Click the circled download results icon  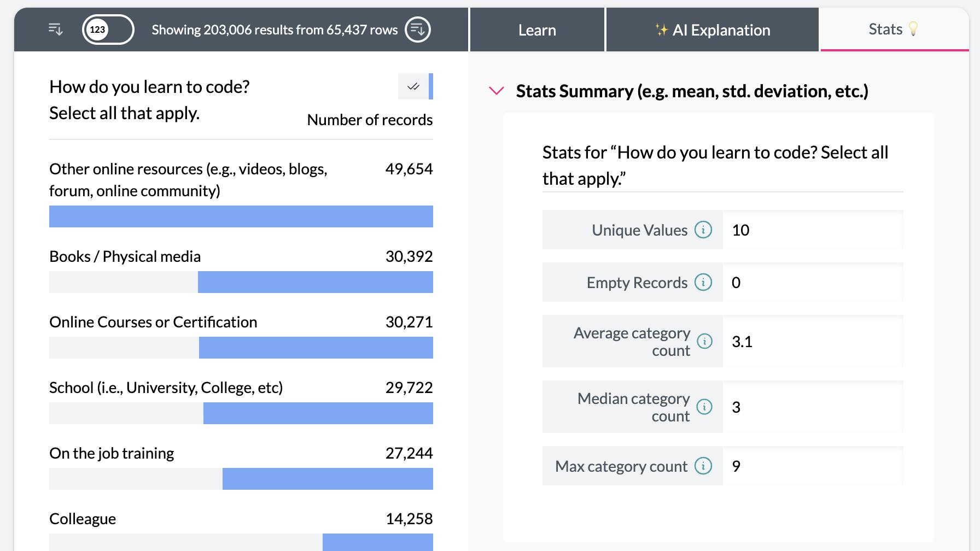tap(417, 30)
